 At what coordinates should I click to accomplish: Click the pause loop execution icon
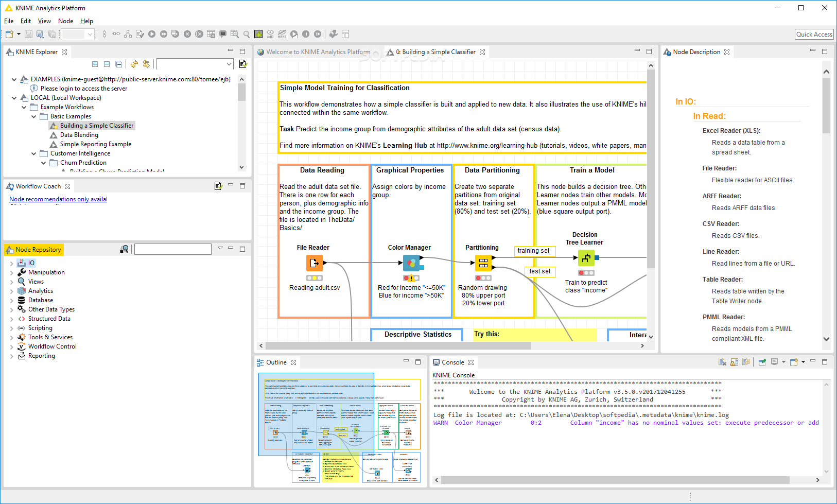[x=306, y=34]
